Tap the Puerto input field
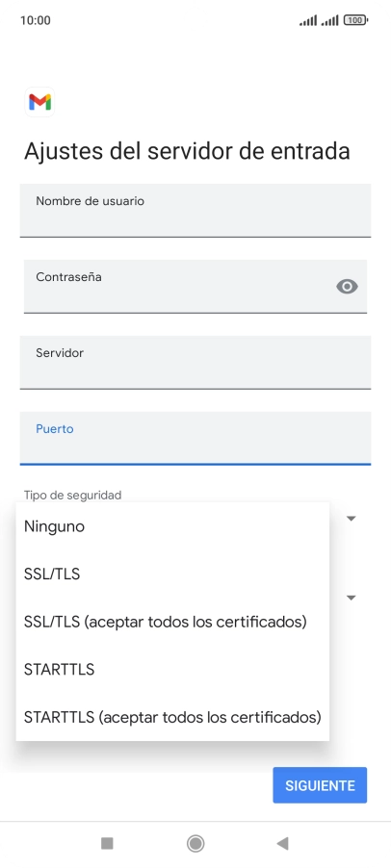 [x=195, y=438]
